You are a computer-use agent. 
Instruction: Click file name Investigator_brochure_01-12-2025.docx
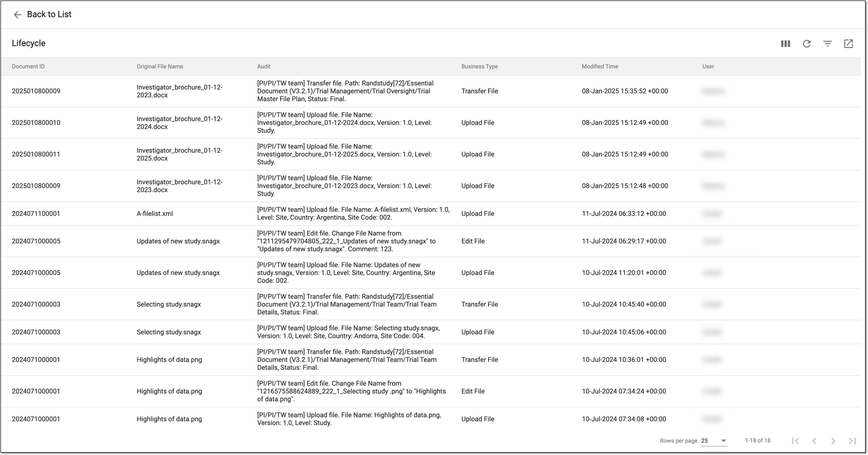click(180, 154)
